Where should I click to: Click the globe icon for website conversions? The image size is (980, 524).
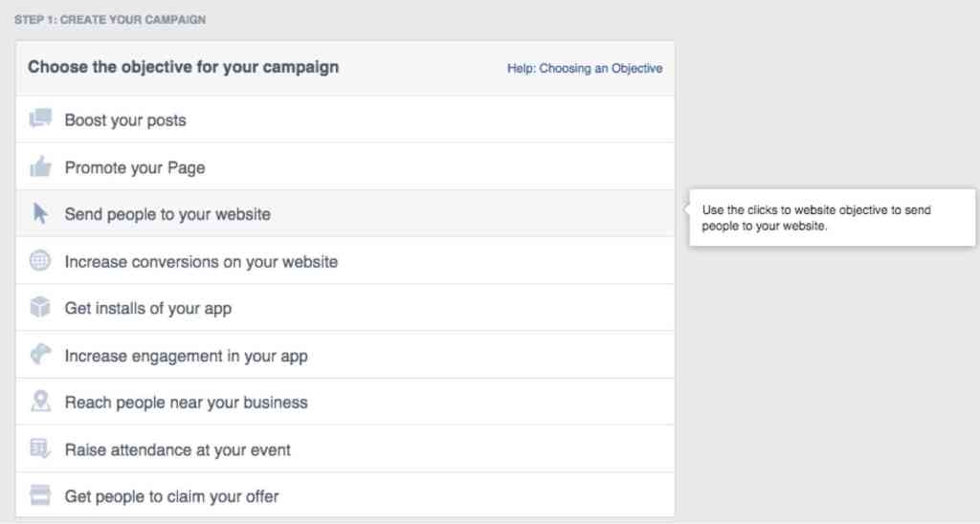40,261
